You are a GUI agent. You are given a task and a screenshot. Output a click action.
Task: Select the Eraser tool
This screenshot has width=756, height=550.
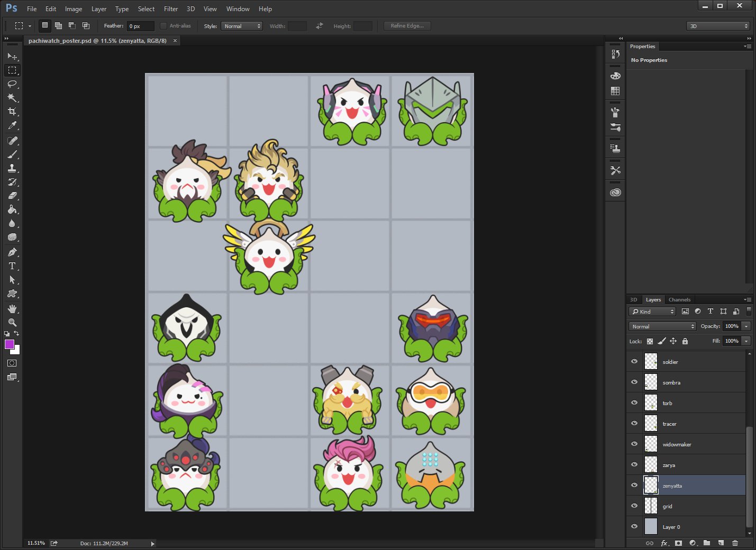12,196
